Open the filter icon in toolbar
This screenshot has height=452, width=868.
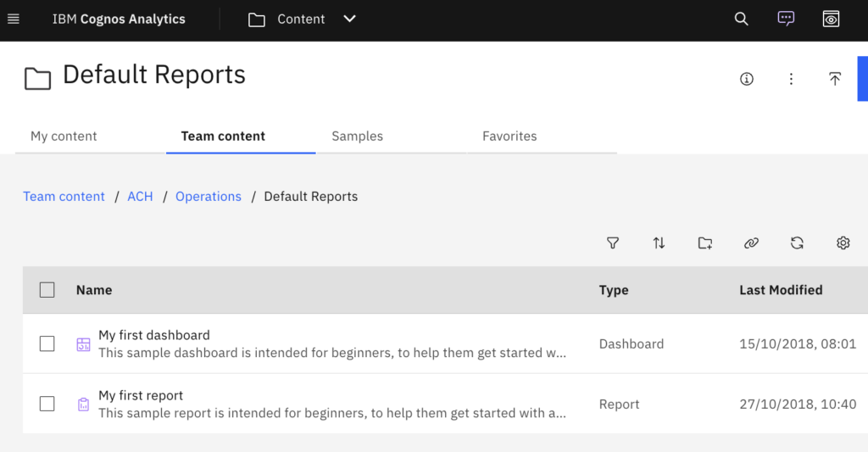[x=613, y=243]
